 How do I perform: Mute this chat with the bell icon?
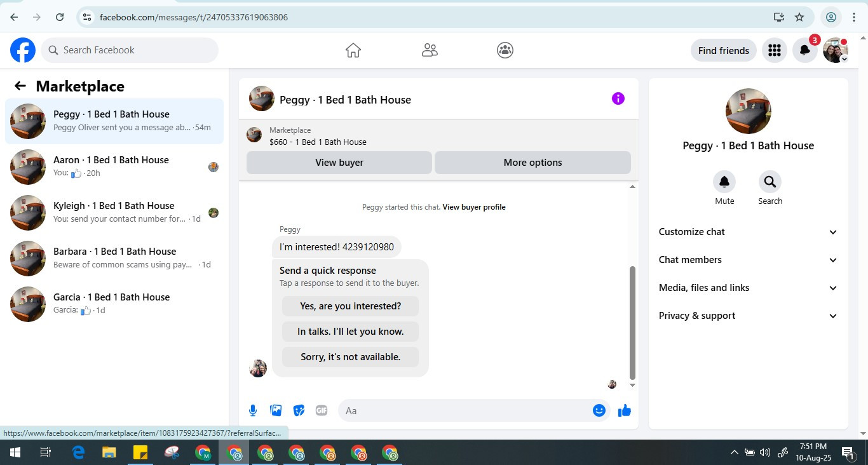[x=724, y=182]
